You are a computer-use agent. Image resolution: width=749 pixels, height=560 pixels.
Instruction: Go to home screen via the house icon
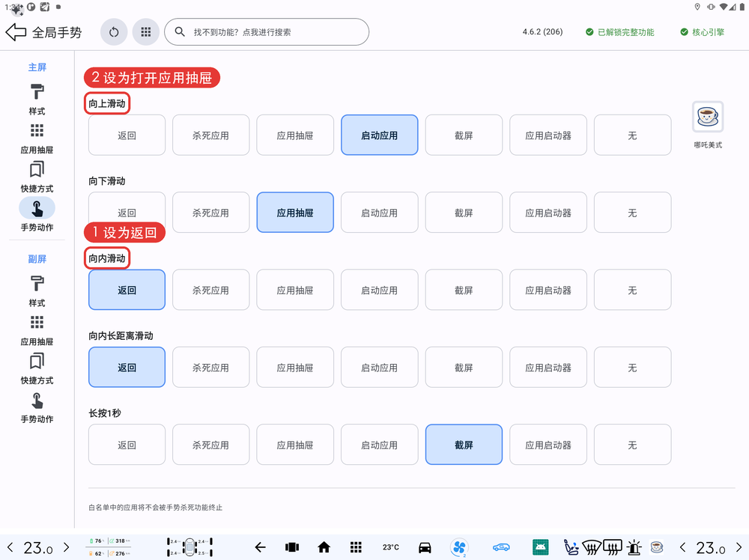(324, 547)
